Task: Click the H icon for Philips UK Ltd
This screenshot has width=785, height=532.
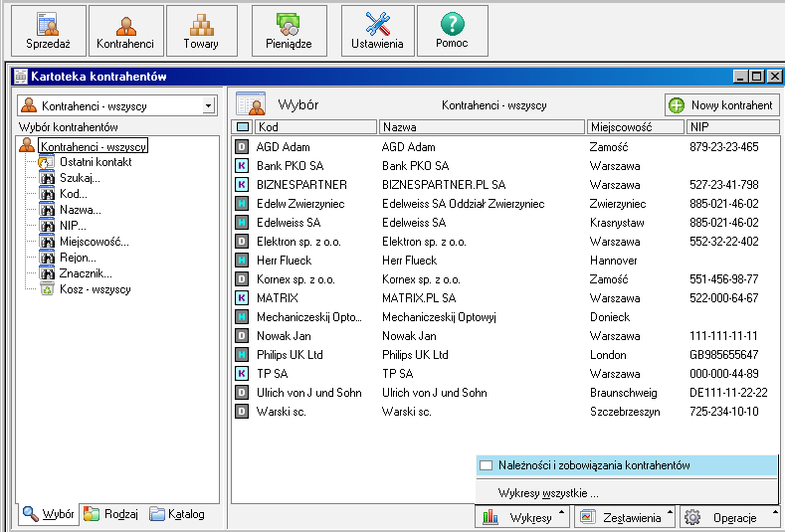Action: [242, 354]
